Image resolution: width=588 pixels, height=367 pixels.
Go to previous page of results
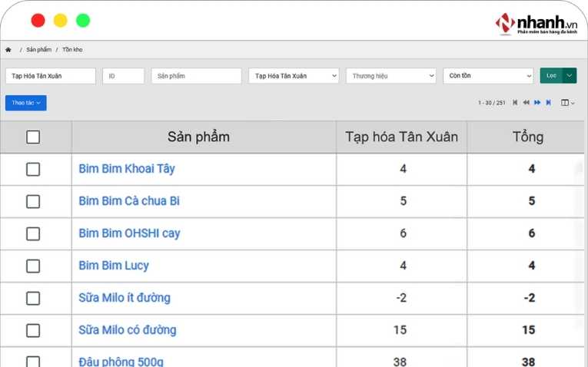tap(526, 103)
